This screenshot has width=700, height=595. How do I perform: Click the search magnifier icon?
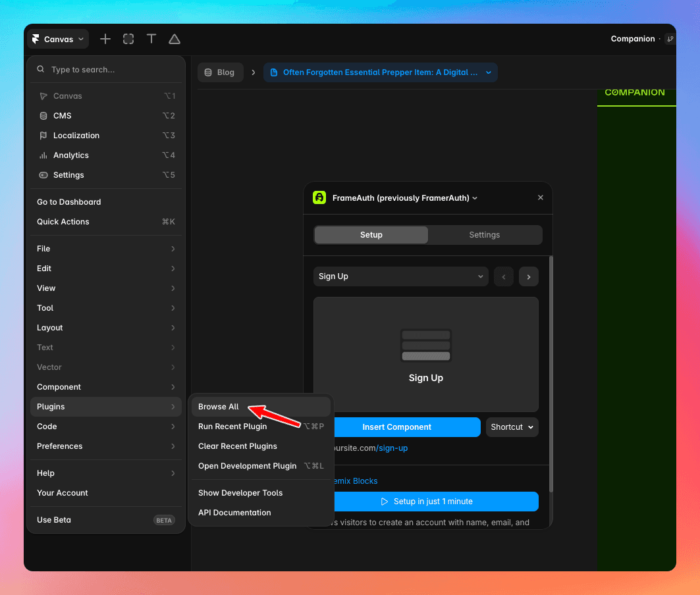click(x=41, y=69)
